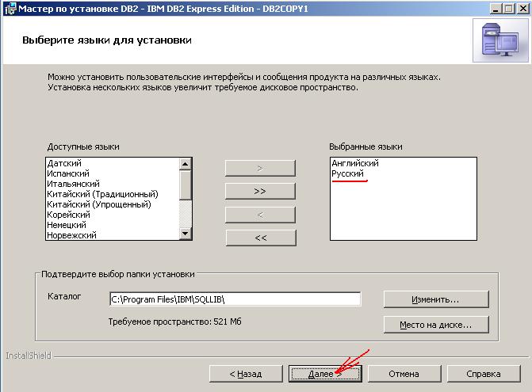Close the DB2 setup wizard window
This screenshot has height=392, width=532.
tap(522, 8)
